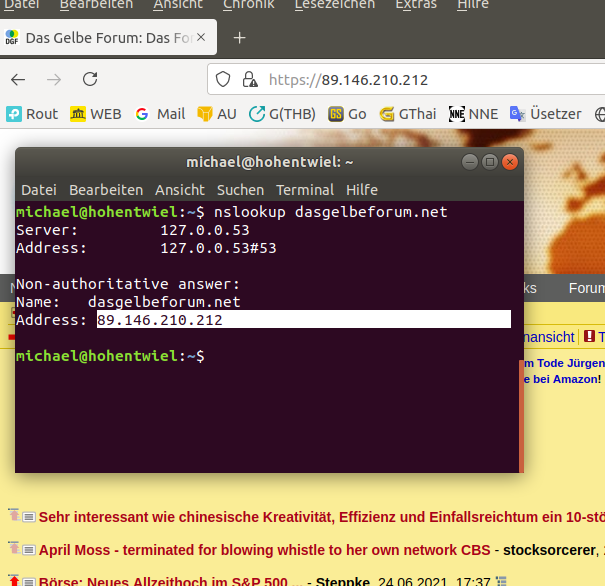Viewport: 605px width, 586px height.
Task: Open the terminal's Terminal menu
Action: pyautogui.click(x=305, y=189)
